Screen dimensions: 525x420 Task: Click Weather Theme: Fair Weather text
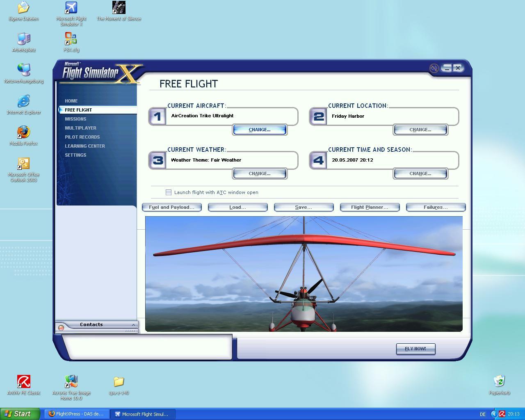click(206, 160)
